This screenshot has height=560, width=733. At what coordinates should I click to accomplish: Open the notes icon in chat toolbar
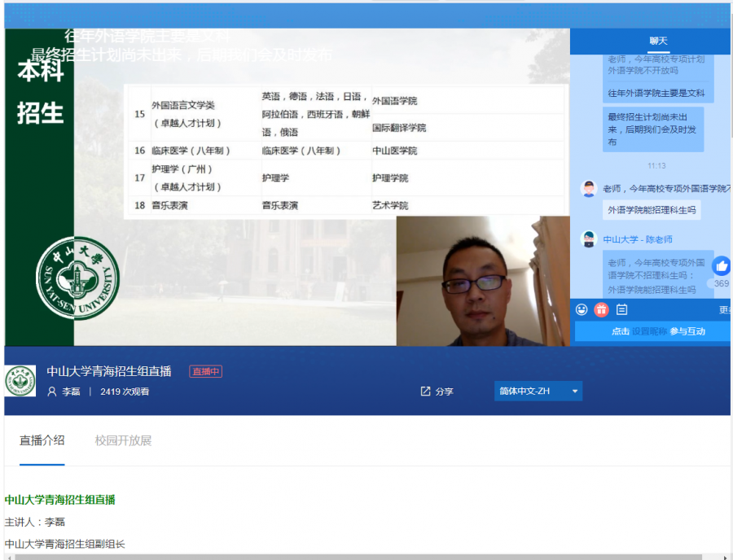click(621, 309)
